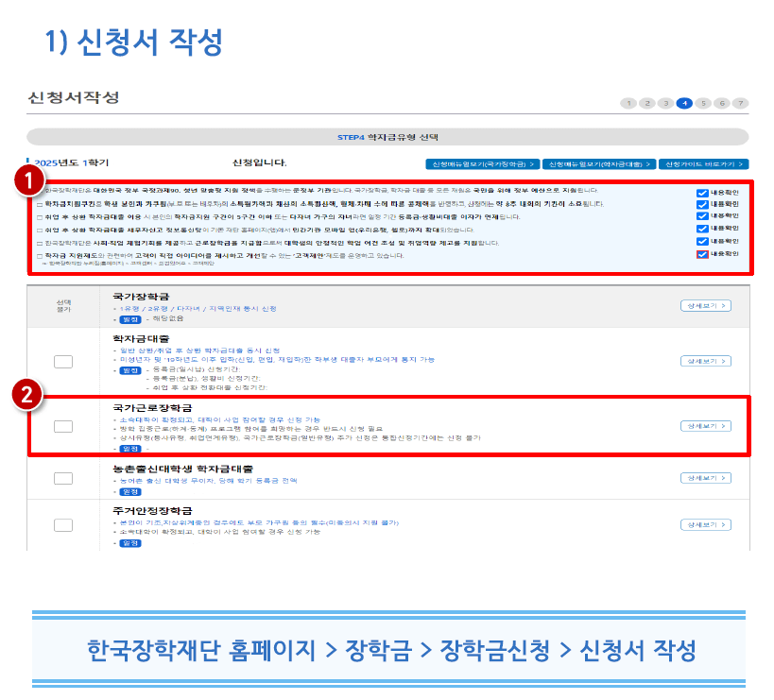Click the 국가장학금 heading
Screen dimensions: 774x700
141,297
